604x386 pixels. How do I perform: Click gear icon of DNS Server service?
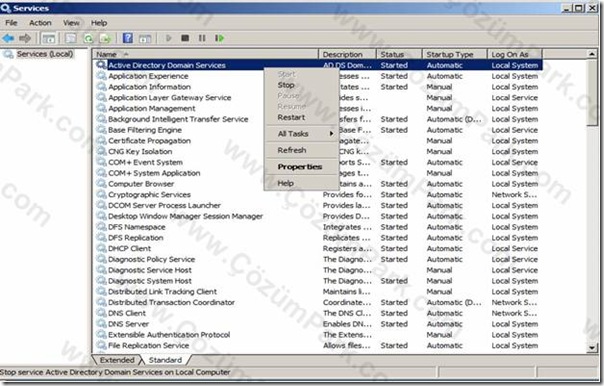click(x=101, y=324)
